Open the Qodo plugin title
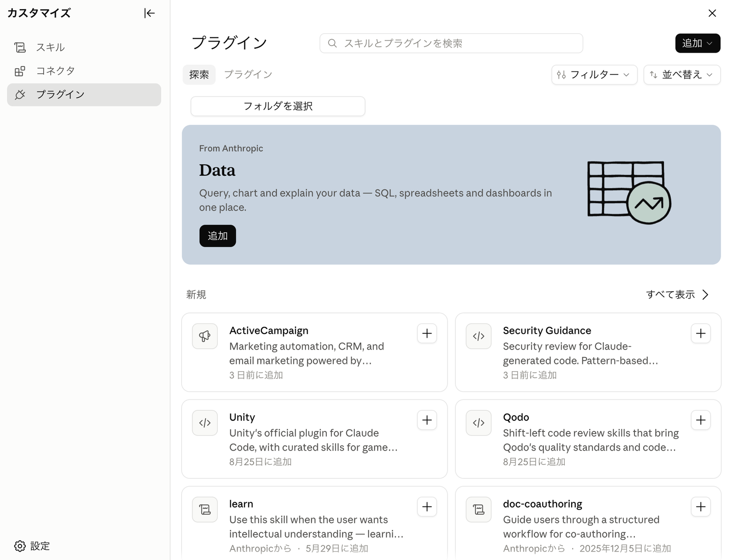 [x=516, y=417]
